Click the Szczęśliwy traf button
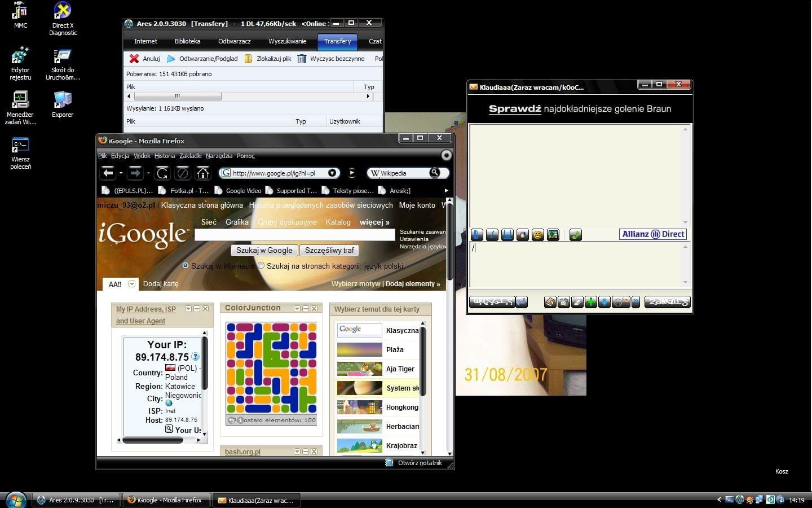812x508 pixels. click(329, 250)
